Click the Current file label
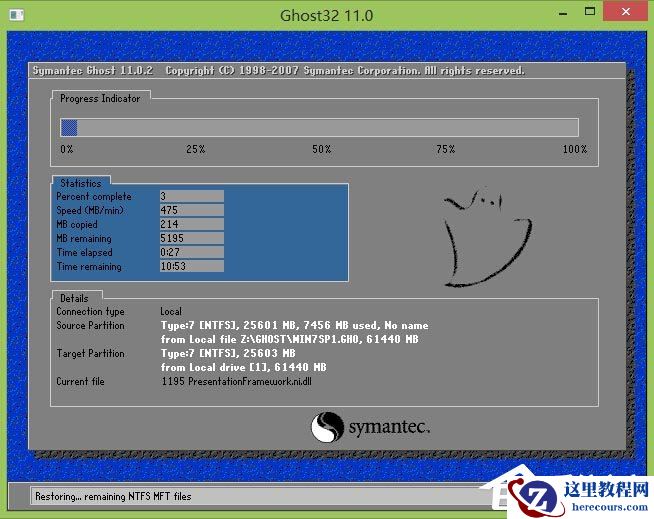The height and width of the screenshot is (519, 654). (x=80, y=381)
